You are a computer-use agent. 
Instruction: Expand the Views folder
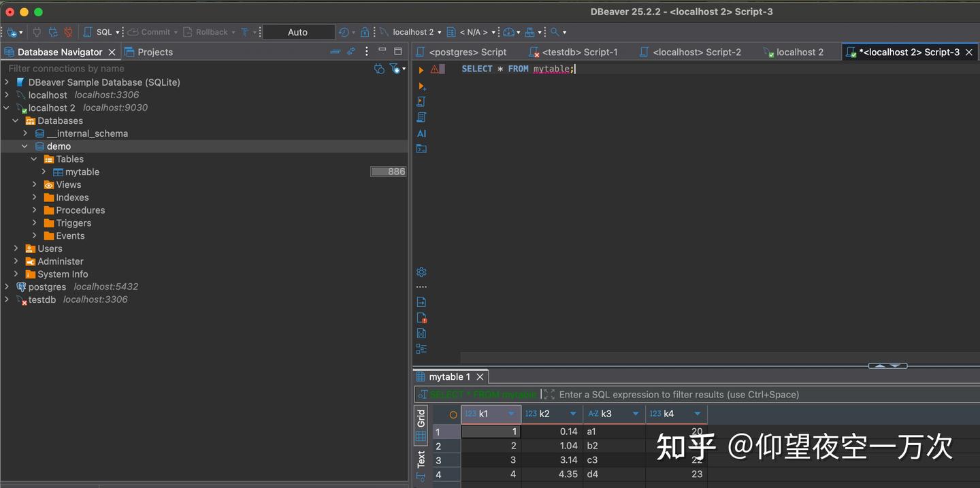[x=35, y=184]
